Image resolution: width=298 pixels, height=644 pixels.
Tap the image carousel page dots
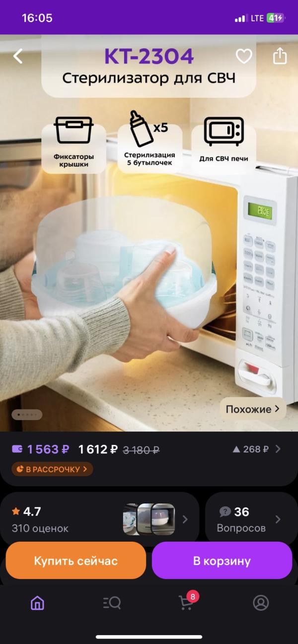(27, 415)
